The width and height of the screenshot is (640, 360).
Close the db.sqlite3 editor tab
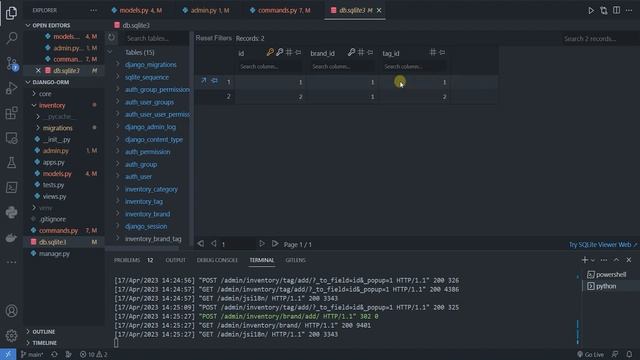point(379,10)
